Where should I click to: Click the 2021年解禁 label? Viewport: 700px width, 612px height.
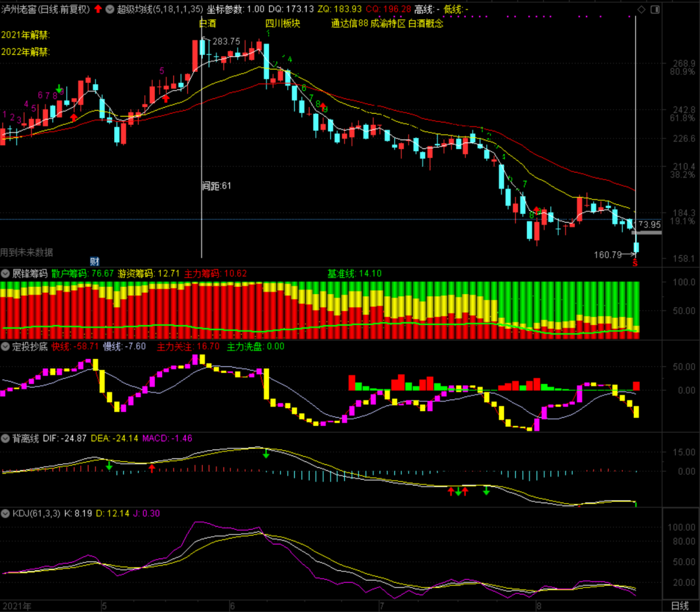point(25,35)
